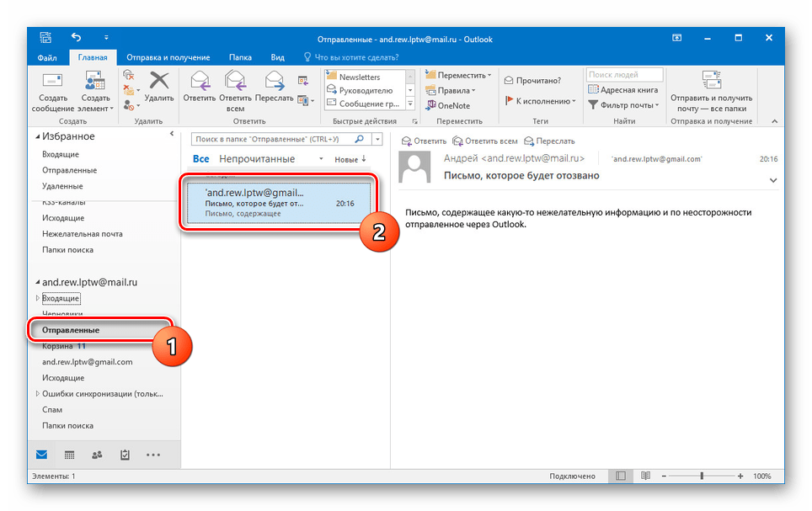Image resolution: width=812 pixels, height=511 pixels.
Task: Filter by Непрочитанные messages
Action: click(x=257, y=159)
